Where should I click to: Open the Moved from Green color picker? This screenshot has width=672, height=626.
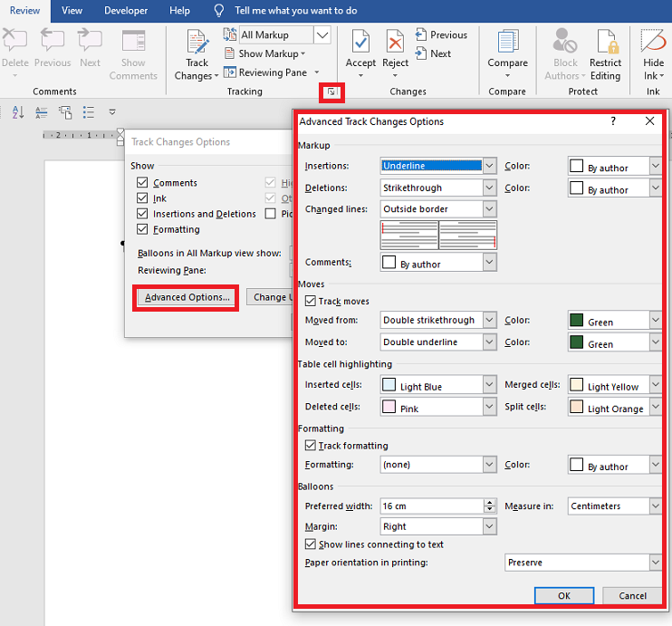point(615,320)
